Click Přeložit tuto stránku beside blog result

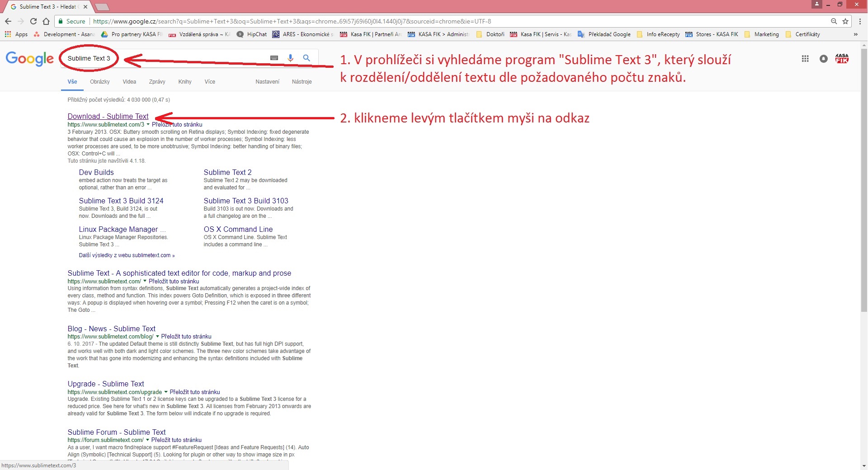pyautogui.click(x=186, y=336)
